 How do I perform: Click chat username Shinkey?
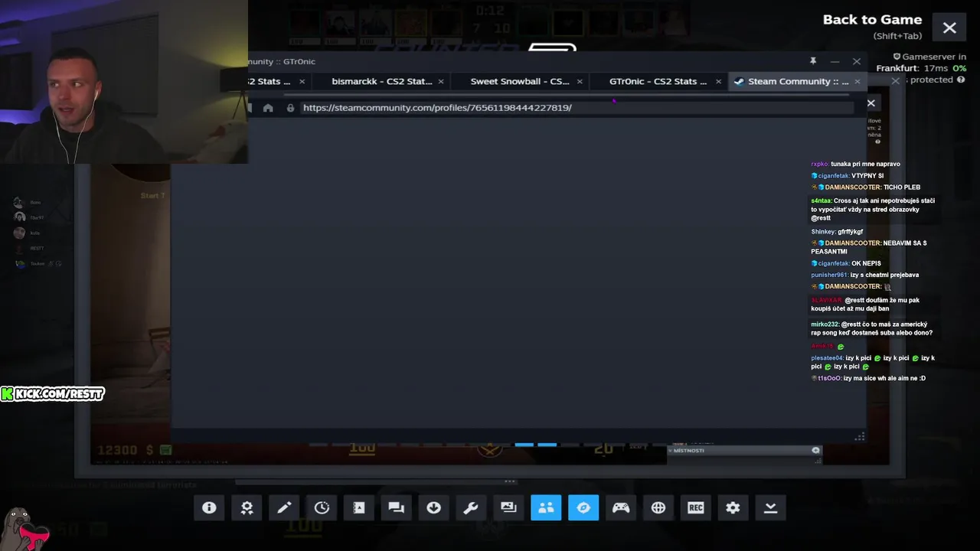[x=823, y=232]
